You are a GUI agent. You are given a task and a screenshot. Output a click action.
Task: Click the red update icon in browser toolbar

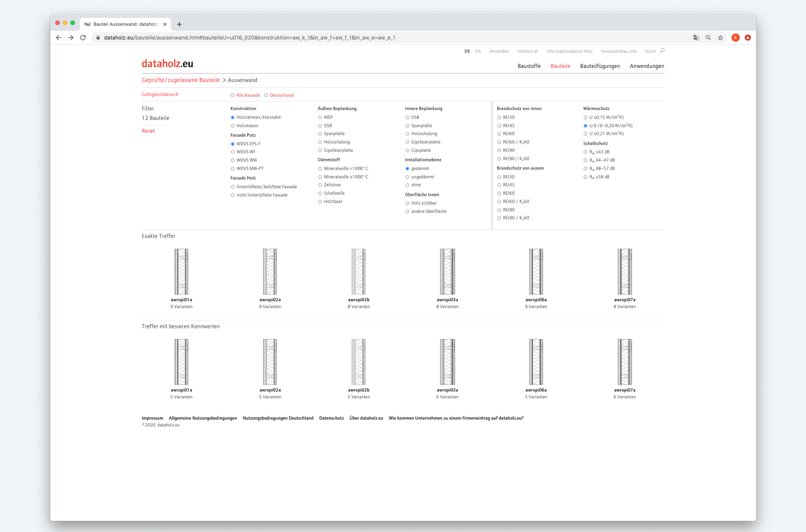tap(748, 38)
